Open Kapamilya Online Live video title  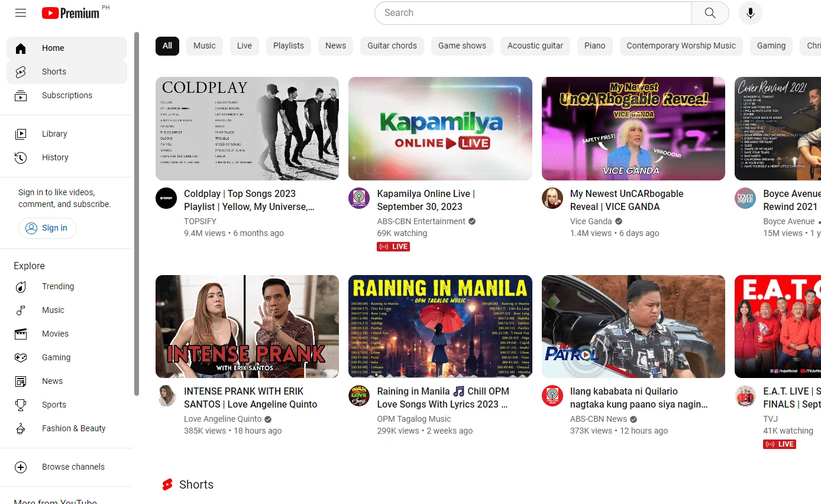426,200
